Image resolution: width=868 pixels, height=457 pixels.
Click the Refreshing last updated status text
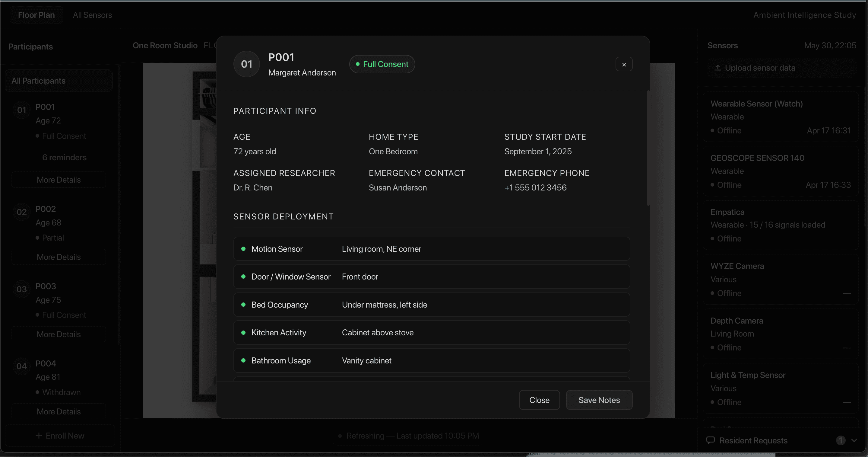point(412,436)
